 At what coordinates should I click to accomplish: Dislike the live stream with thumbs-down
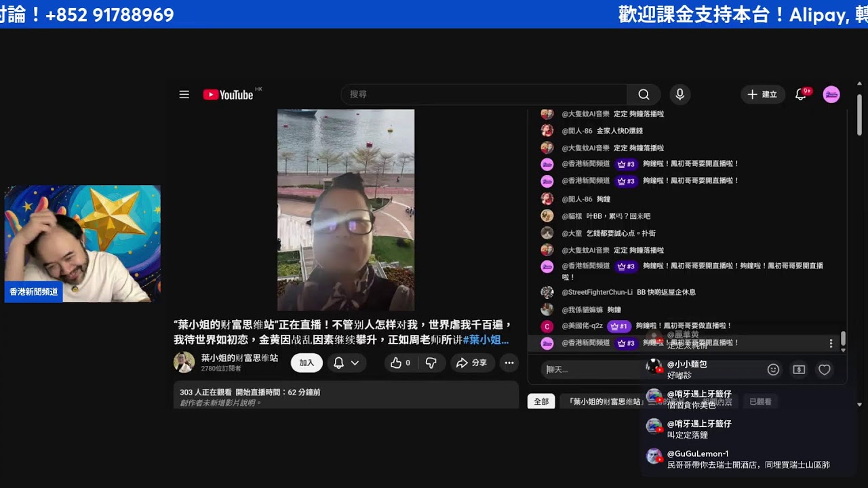[431, 363]
